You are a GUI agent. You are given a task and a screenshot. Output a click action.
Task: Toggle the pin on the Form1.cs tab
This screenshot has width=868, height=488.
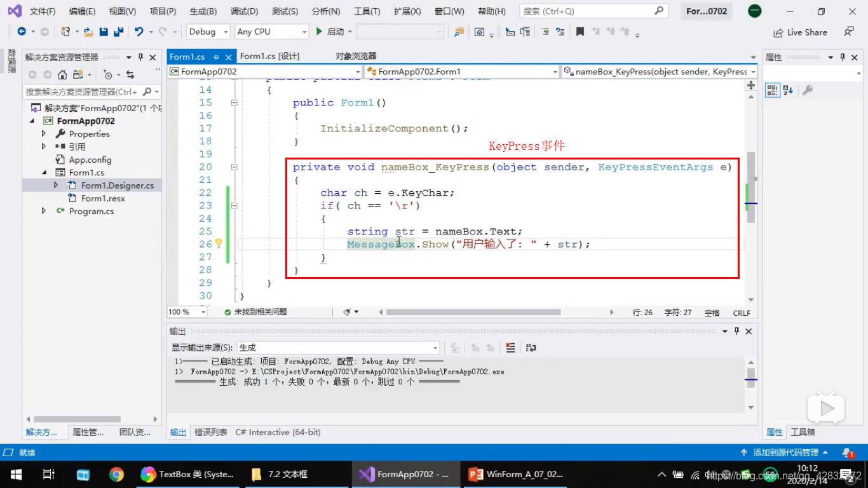click(x=216, y=57)
